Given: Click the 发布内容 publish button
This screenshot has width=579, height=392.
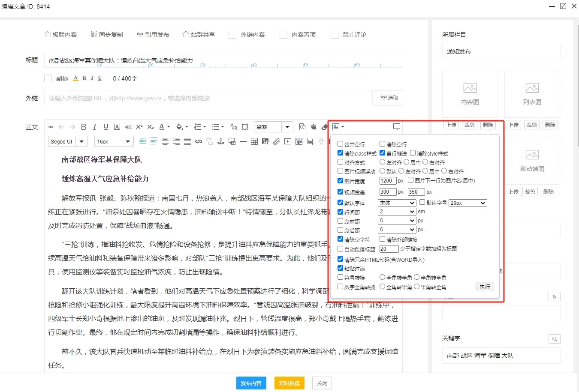Looking at the screenshot, I should (x=251, y=383).
